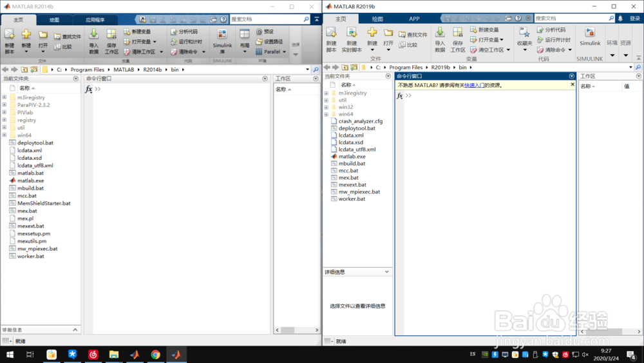Select Home tab in R2019b
Screen dimensions: 644x363
click(x=341, y=19)
